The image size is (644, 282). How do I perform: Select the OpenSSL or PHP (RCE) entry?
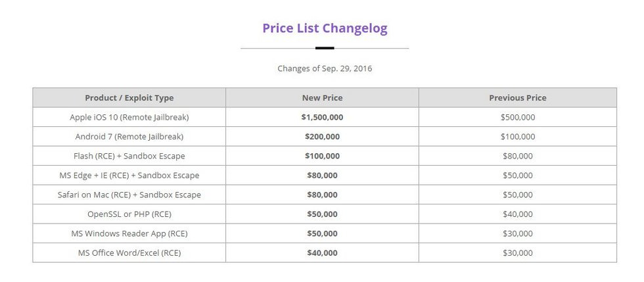[x=129, y=214]
